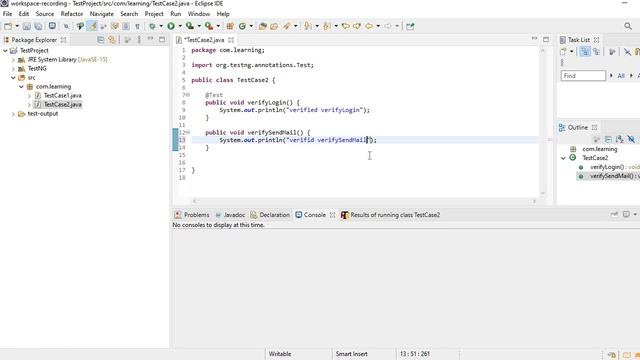
Task: Expand the test-output folder node
Action: pos(13,114)
